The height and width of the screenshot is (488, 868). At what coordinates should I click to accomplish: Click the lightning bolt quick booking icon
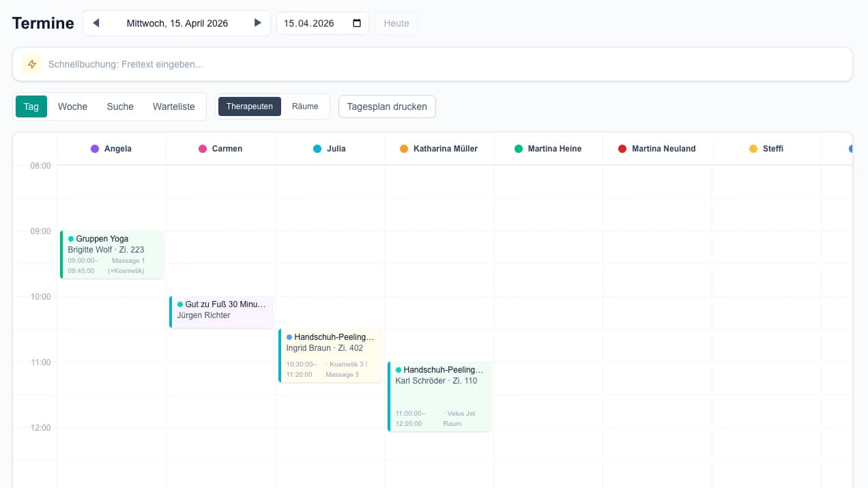[32, 64]
